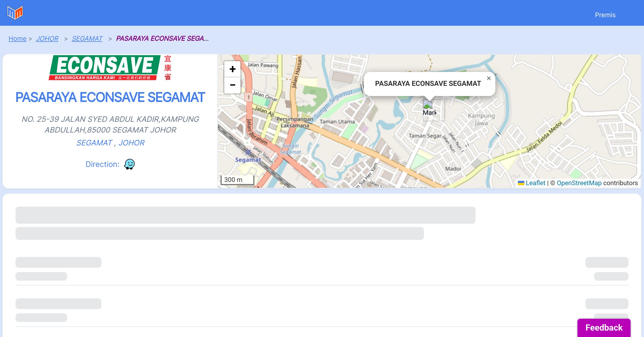Viewport: 644px width, 337px height.
Task: Click the Feedback button
Action: [604, 327]
